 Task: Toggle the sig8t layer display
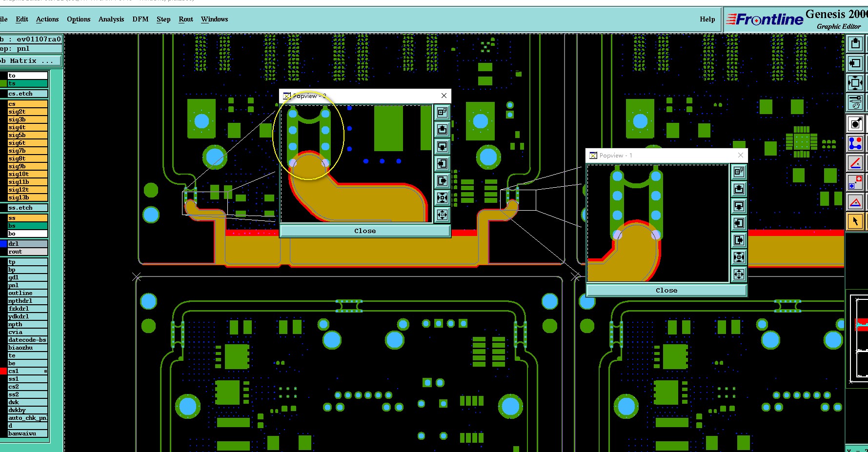pos(28,158)
